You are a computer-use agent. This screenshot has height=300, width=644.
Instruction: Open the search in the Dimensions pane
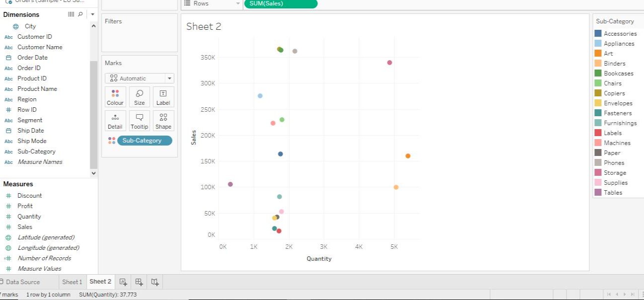(80, 14)
